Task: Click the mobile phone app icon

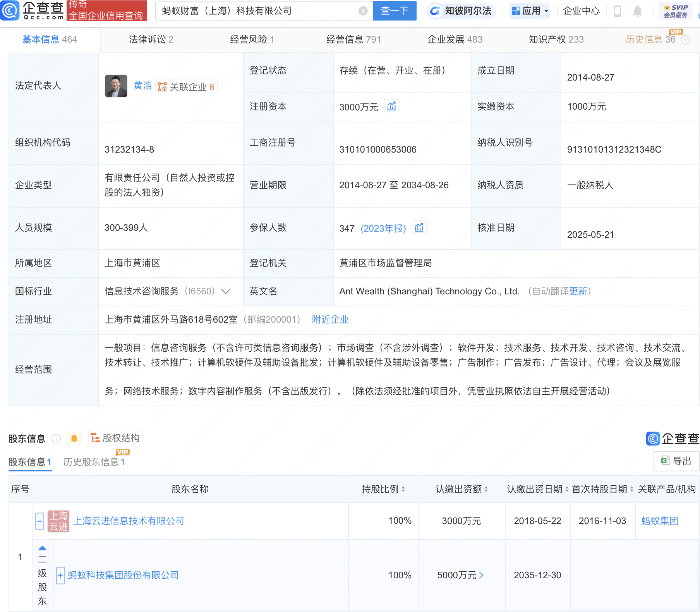Action: pyautogui.click(x=618, y=11)
